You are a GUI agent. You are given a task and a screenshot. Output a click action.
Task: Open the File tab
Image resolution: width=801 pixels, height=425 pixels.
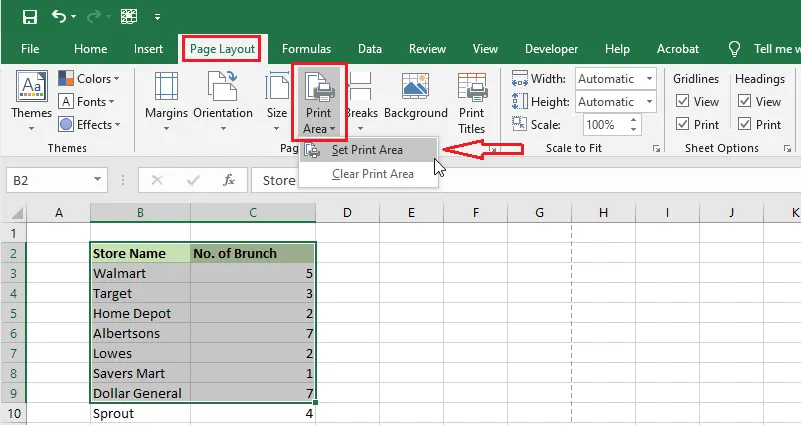[30, 49]
